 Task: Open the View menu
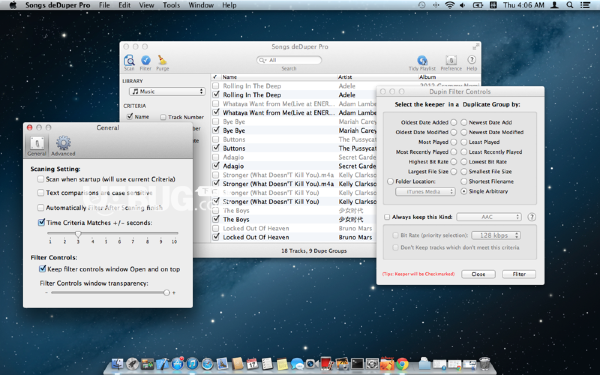click(147, 5)
